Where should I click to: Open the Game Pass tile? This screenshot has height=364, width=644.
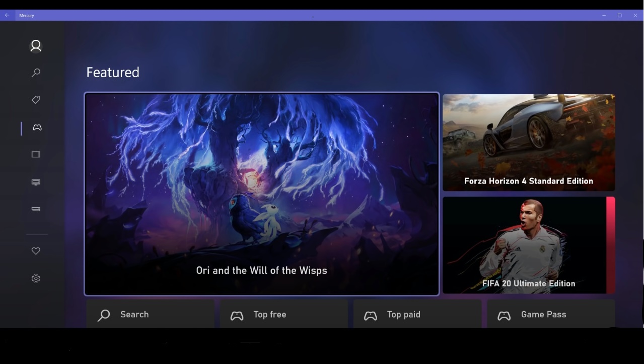(x=551, y=314)
